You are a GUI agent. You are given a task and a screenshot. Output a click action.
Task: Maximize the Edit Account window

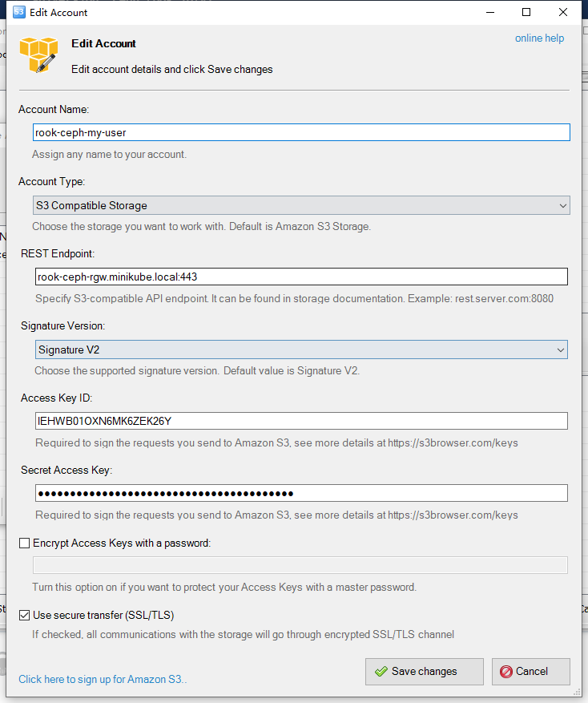526,12
